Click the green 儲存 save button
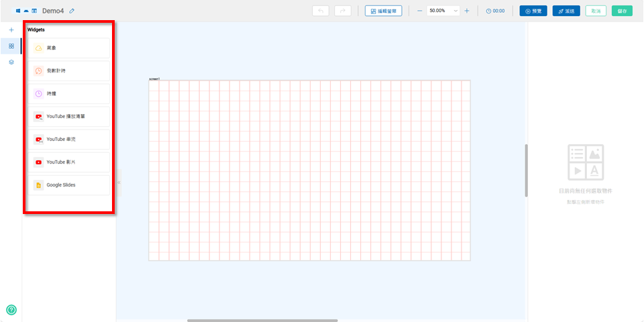Screen dimensions: 644x322 [621, 11]
